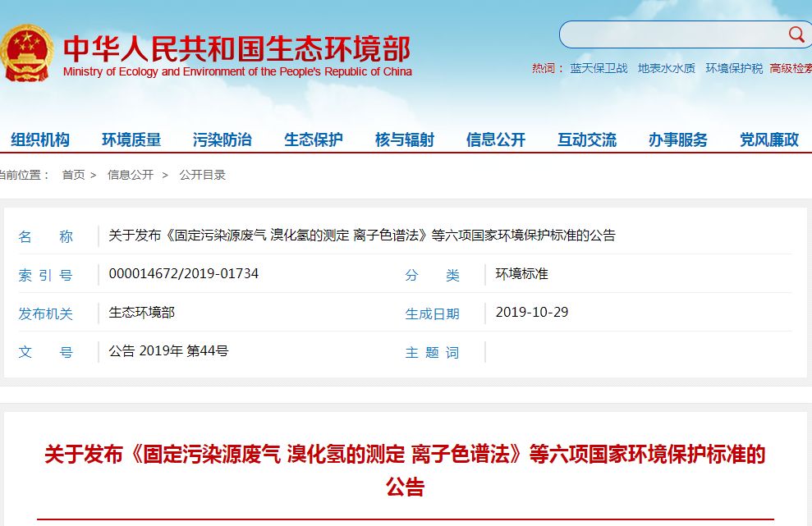This screenshot has width=812, height=526.
Task: Click hot word 蓝天保卫战
Action: click(599, 68)
